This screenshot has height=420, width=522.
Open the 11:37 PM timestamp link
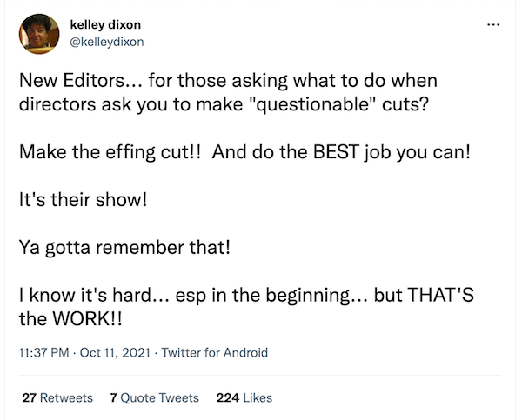tap(44, 352)
